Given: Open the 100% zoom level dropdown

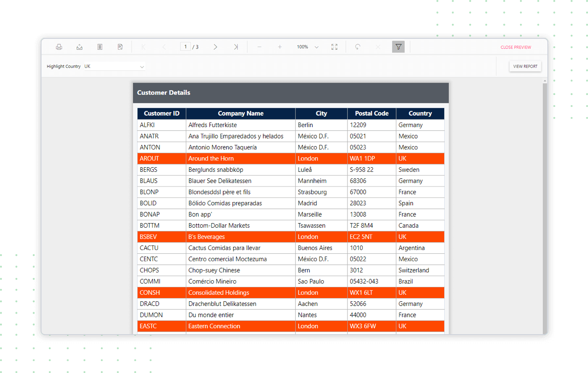Looking at the screenshot, I should [308, 47].
